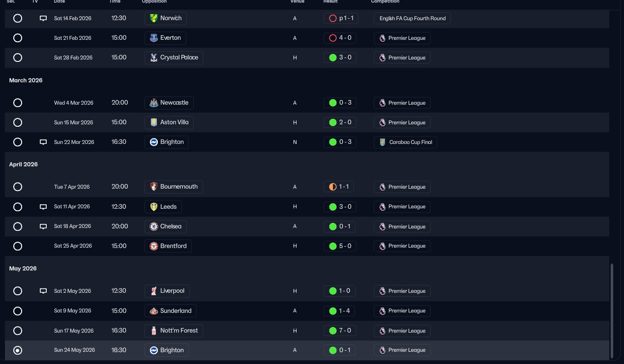Click the Everton club crest icon
Image resolution: width=624 pixels, height=364 pixels.
pos(153,38)
